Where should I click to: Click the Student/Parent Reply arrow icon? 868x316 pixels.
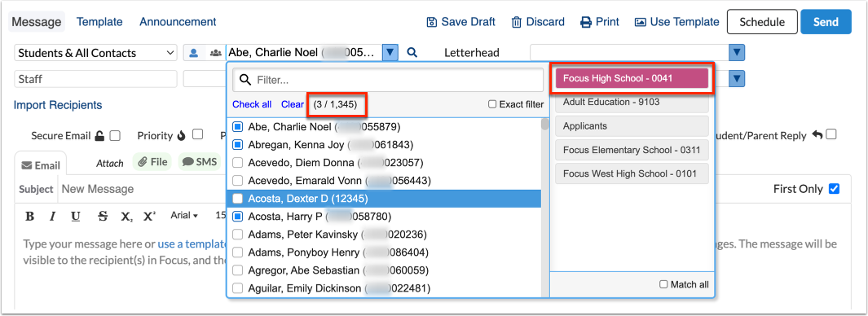click(817, 134)
